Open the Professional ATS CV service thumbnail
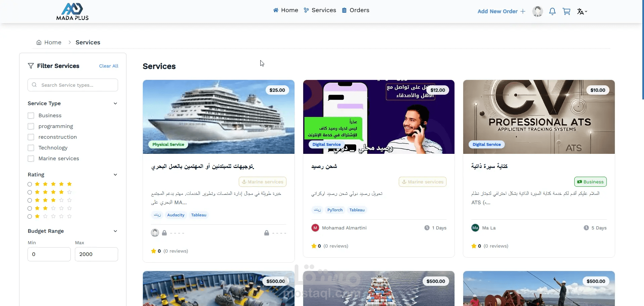The width and height of the screenshot is (644, 306). pyautogui.click(x=539, y=117)
